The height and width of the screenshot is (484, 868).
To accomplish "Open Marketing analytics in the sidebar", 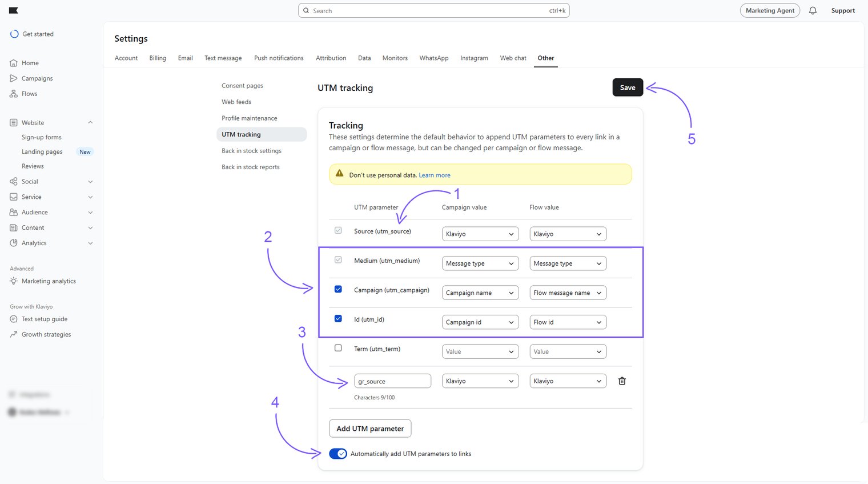I will [49, 281].
